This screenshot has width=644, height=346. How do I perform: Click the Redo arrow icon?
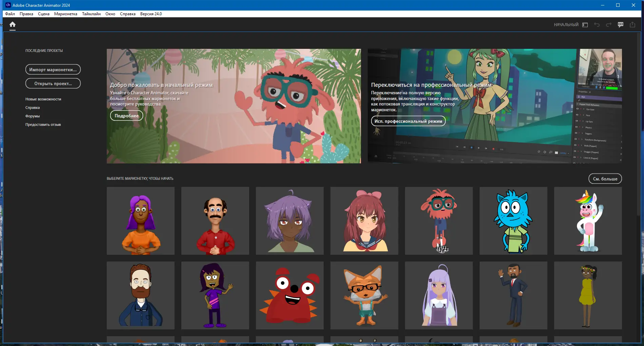pyautogui.click(x=608, y=24)
